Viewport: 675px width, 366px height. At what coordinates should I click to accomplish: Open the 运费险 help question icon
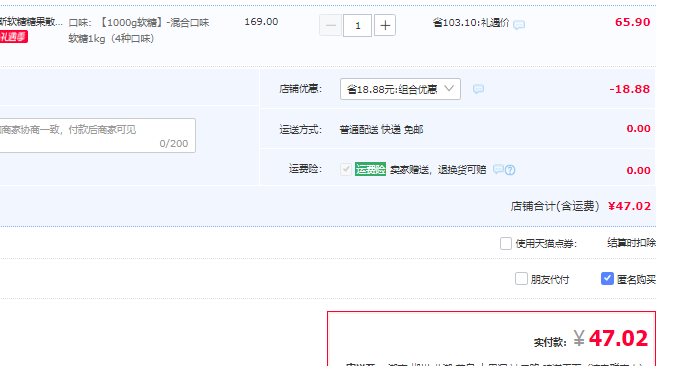(510, 170)
